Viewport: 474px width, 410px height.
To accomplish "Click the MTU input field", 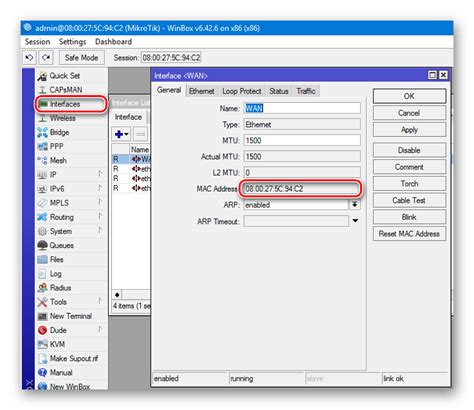I will [x=302, y=140].
